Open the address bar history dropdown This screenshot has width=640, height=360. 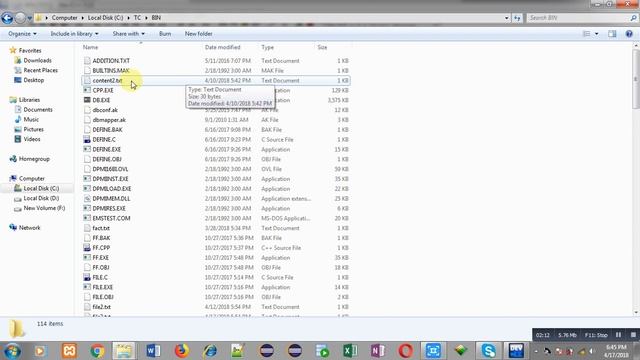coord(507,18)
